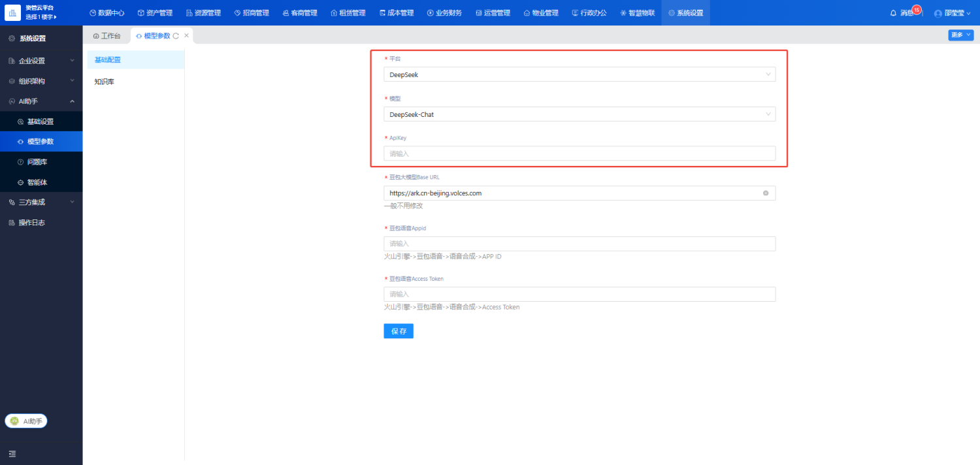Viewport: 980px width, 465px height.
Task: Expand 企业设置 in the sidebar
Action: [41, 61]
